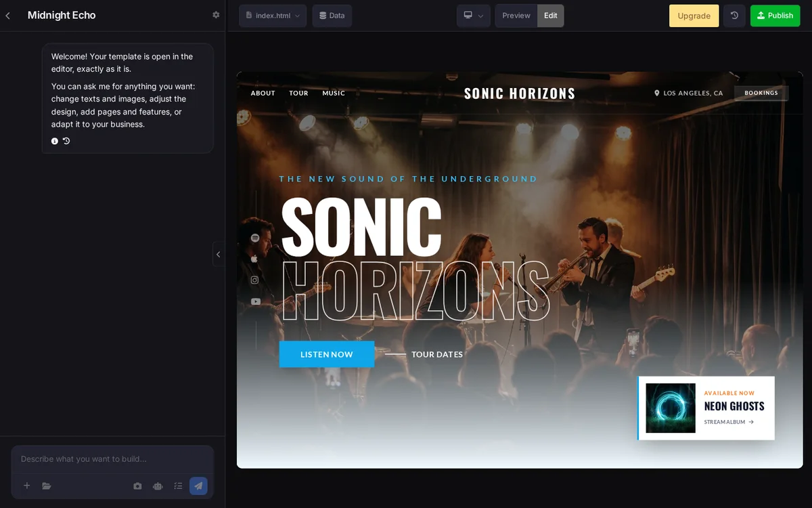Click the STREAM ALBUM link
This screenshot has width=812, height=508.
point(729,422)
